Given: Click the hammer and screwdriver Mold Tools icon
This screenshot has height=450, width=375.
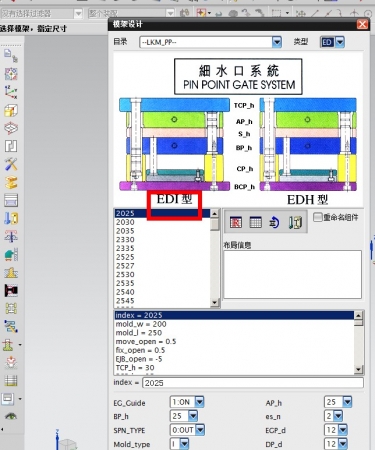Looking at the screenshot, I should click(11, 164).
